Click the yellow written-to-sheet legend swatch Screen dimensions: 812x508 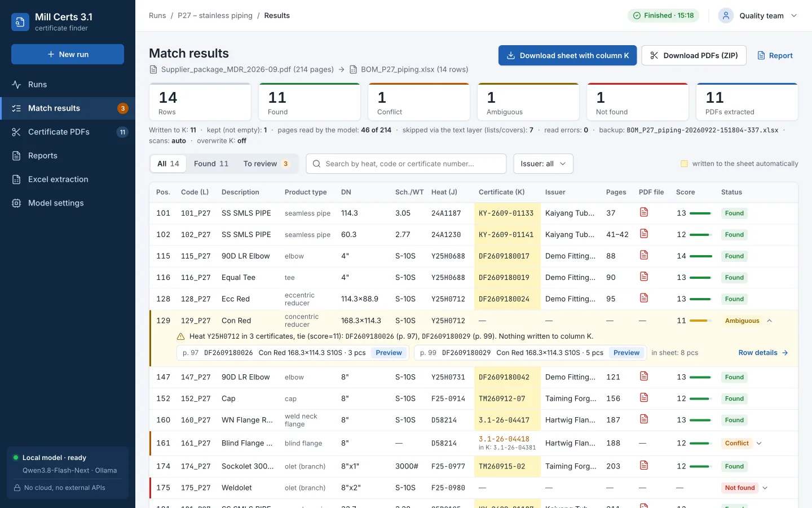click(x=685, y=164)
